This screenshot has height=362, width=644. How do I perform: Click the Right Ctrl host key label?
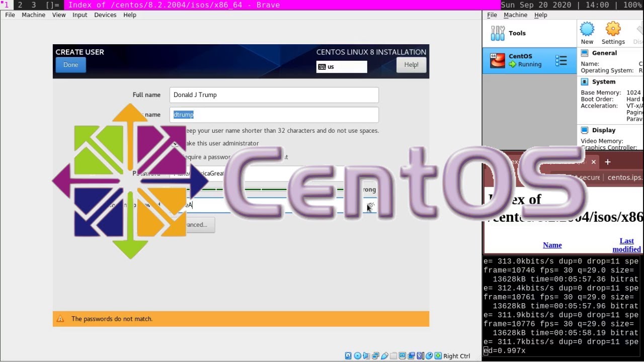coord(457,356)
